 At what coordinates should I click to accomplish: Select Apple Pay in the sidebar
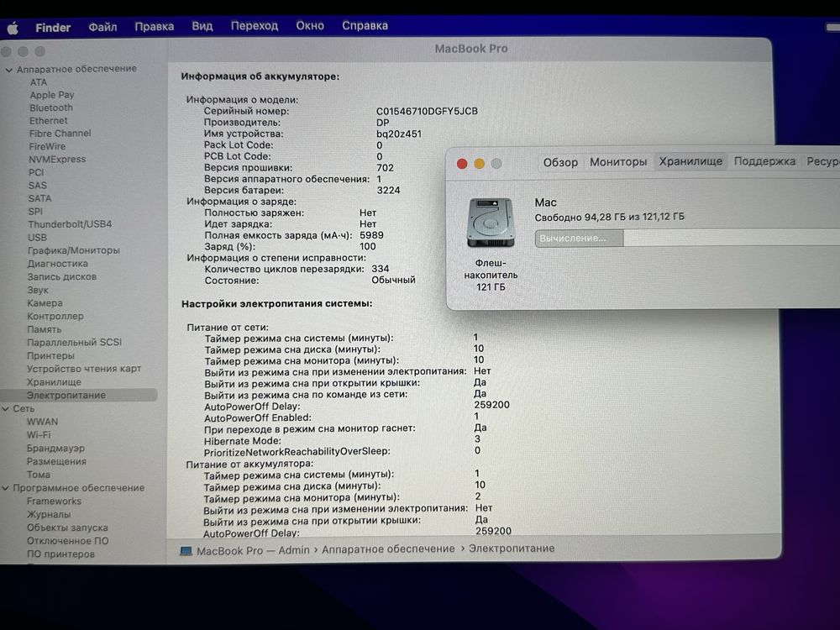pos(52,95)
